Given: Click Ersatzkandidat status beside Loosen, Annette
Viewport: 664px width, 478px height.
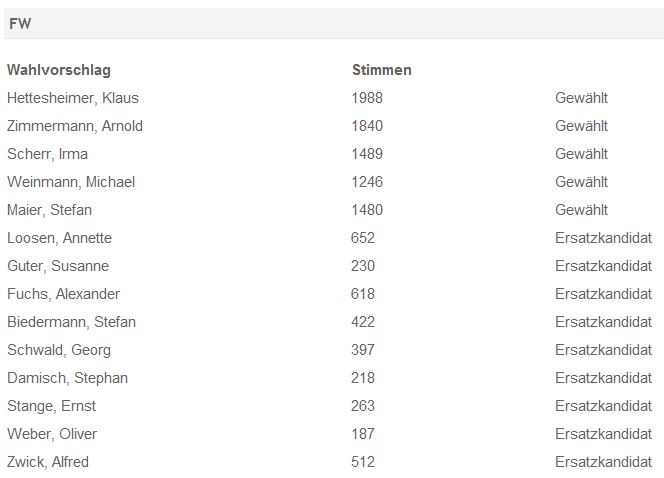Looking at the screenshot, I should (603, 238).
